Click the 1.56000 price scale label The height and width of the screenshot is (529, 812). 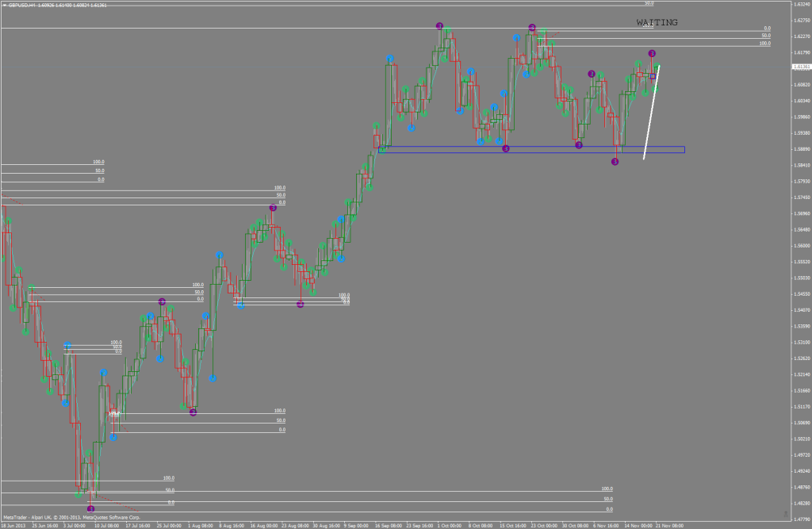click(x=801, y=246)
